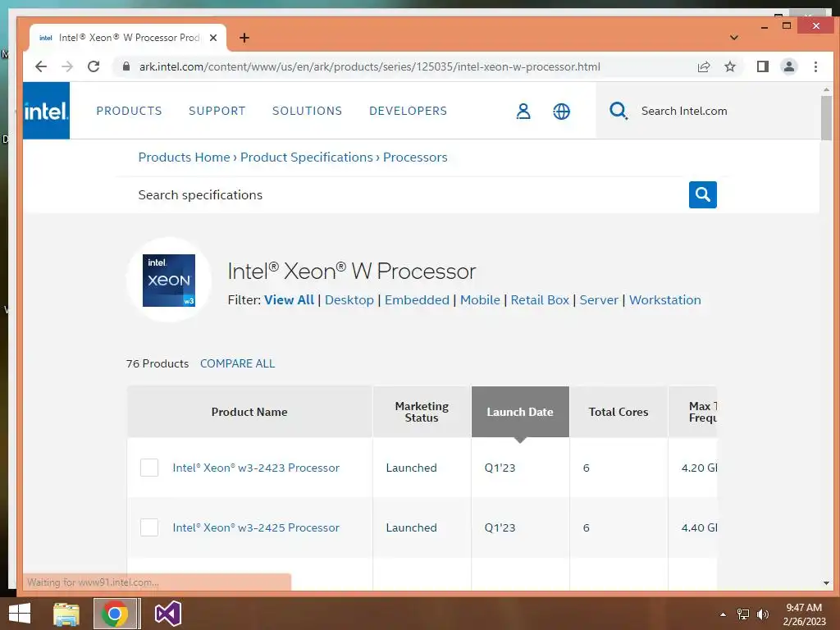Click the COMPARE ALL link
Viewport: 840px width, 630px height.
(237, 363)
